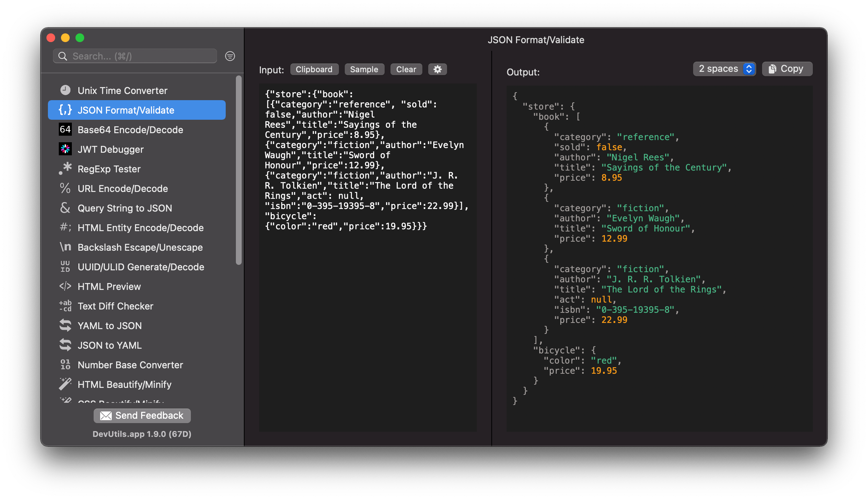Click the Clear input button
This screenshot has height=500, width=868.
[x=405, y=70]
